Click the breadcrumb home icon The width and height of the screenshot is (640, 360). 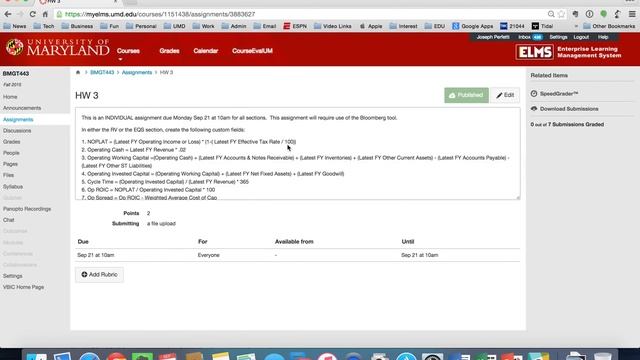click(78, 72)
